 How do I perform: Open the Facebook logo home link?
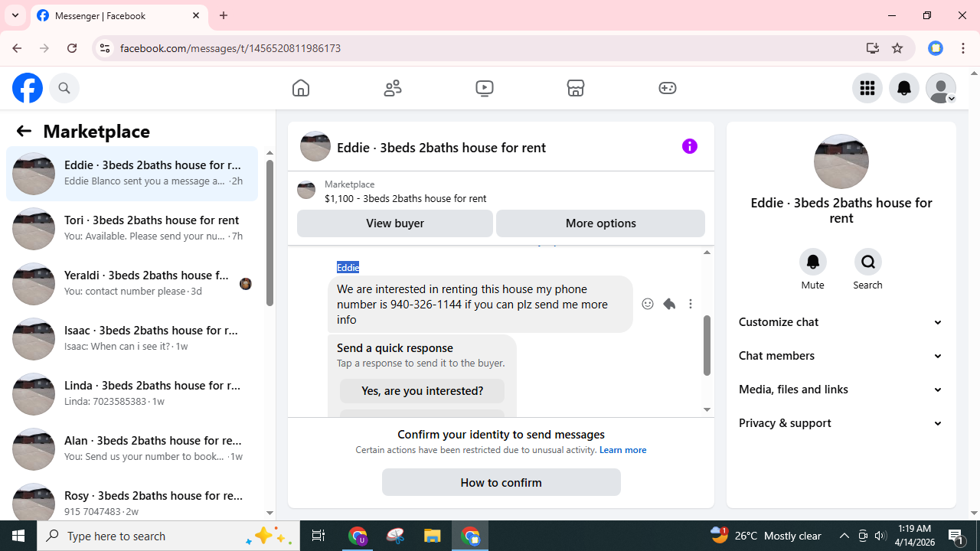coord(28,88)
